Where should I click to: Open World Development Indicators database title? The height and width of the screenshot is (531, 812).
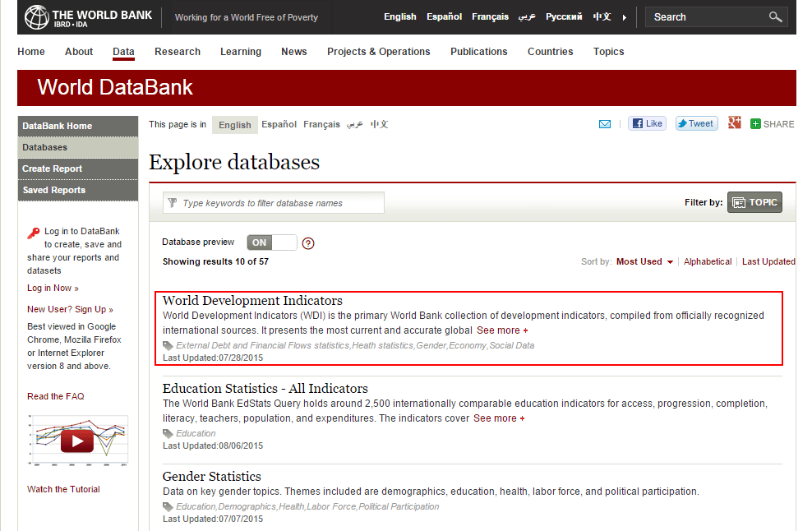coord(252,301)
